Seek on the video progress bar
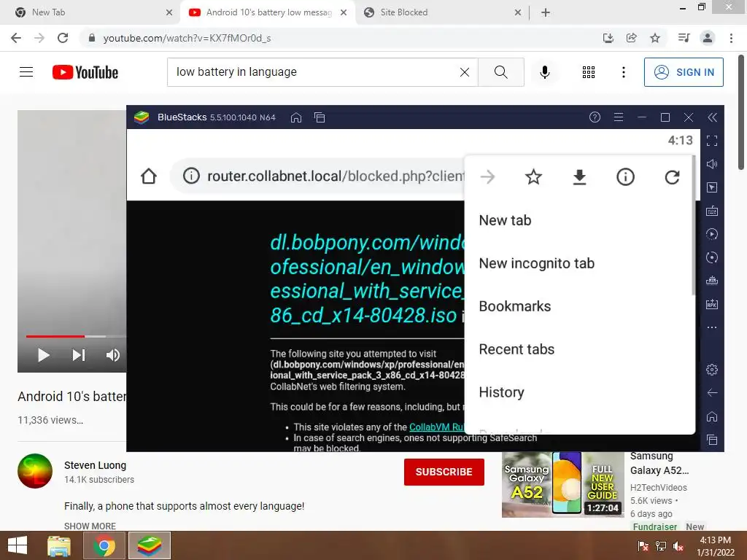Screen dimensions: 747x560 point(76,336)
